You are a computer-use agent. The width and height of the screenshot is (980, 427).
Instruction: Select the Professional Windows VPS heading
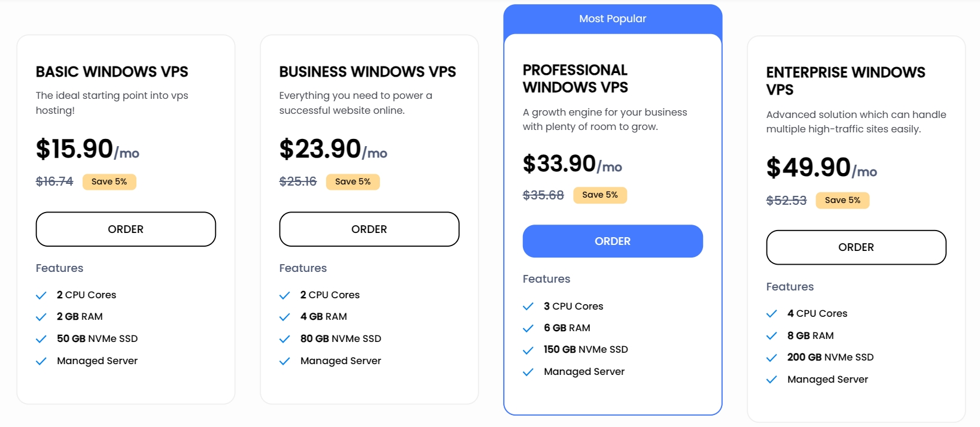tap(575, 78)
